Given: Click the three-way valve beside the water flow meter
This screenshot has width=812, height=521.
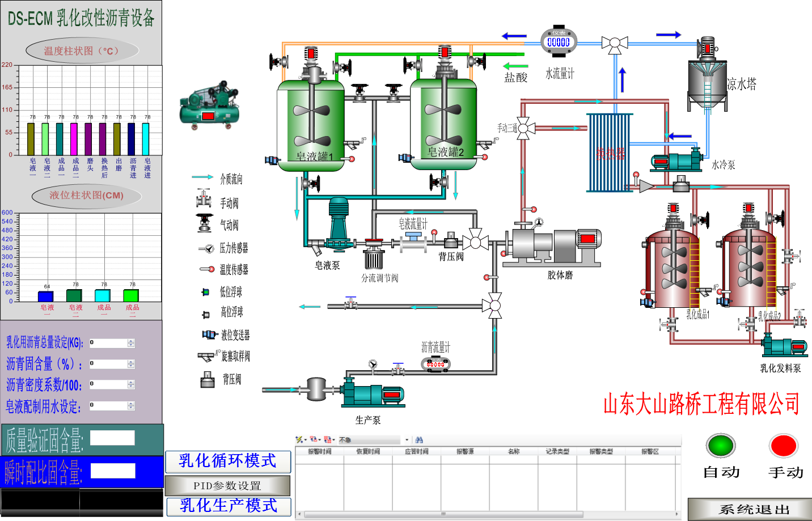Looking at the screenshot, I should (615, 44).
